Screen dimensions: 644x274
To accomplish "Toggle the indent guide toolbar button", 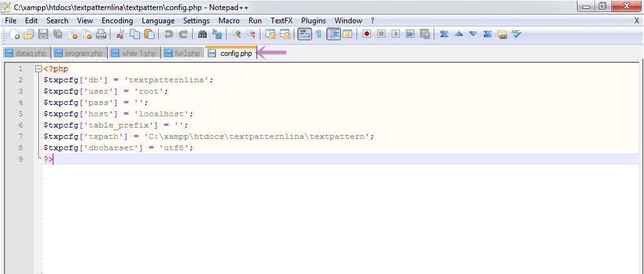I will click(x=333, y=35).
